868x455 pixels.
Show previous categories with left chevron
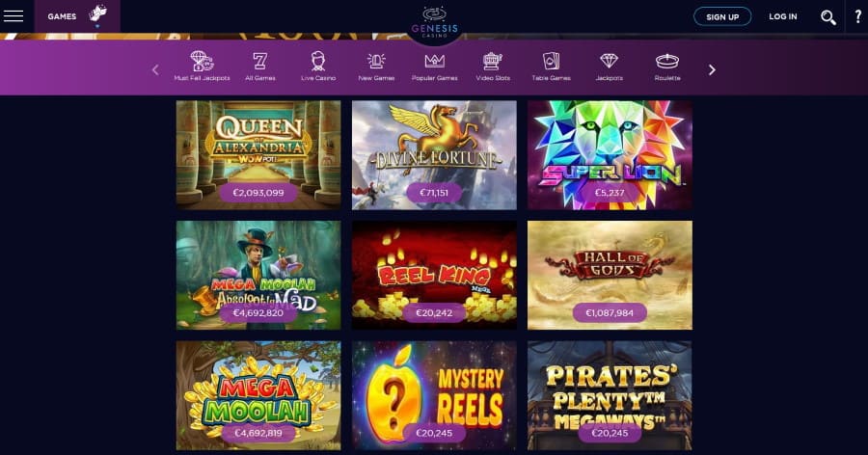(155, 69)
